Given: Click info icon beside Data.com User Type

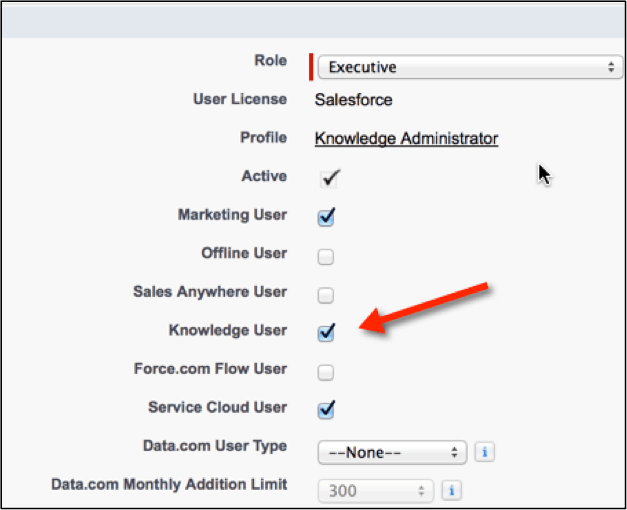Looking at the screenshot, I should [x=484, y=452].
